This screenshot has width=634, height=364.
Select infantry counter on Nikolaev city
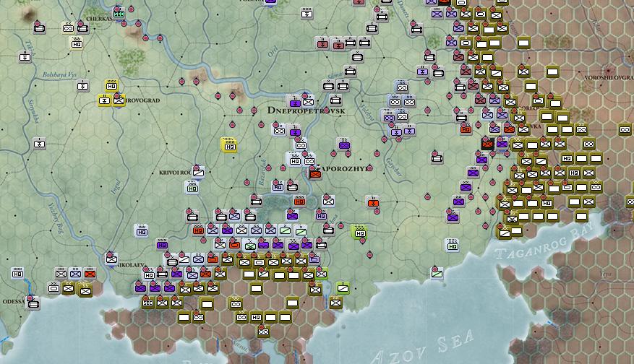click(111, 259)
